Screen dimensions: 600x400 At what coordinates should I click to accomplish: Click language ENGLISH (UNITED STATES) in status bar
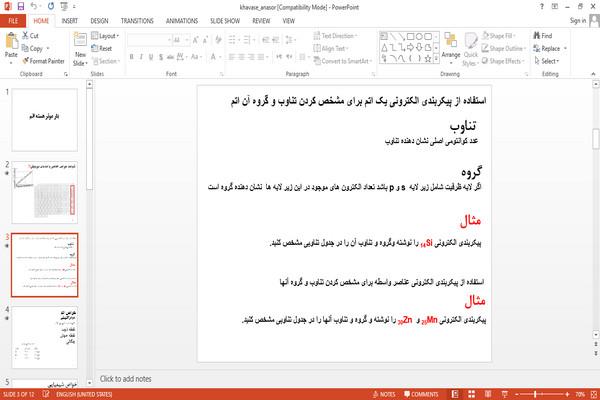(x=84, y=394)
